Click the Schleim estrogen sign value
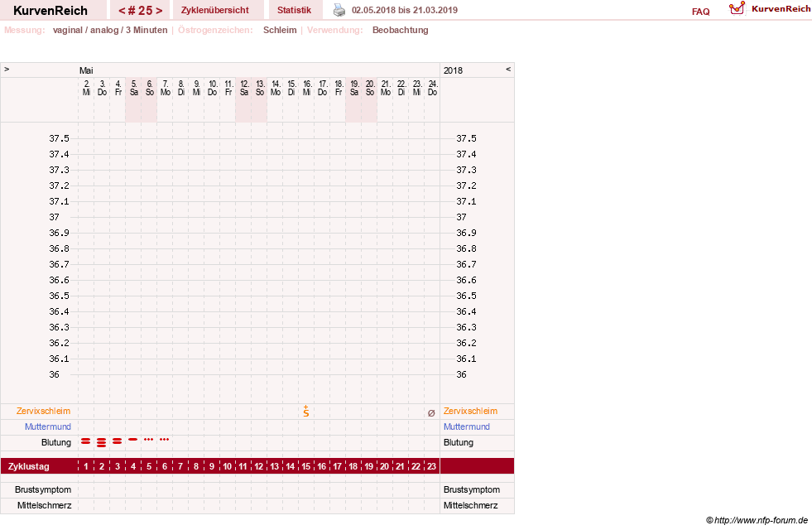Image resolution: width=812 pixels, height=530 pixels. point(280,30)
